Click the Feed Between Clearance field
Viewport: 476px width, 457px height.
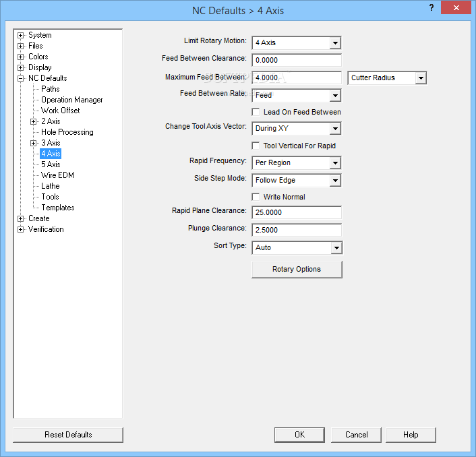(297, 61)
